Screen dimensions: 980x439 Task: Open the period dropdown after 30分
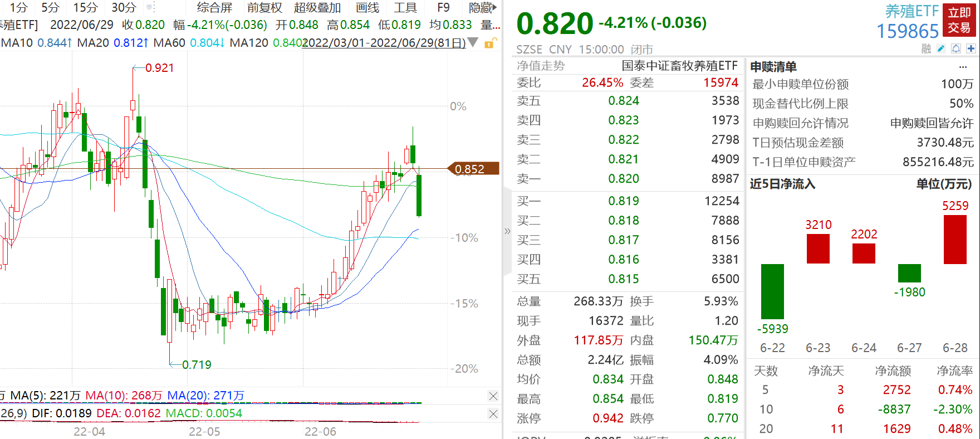click(150, 7)
